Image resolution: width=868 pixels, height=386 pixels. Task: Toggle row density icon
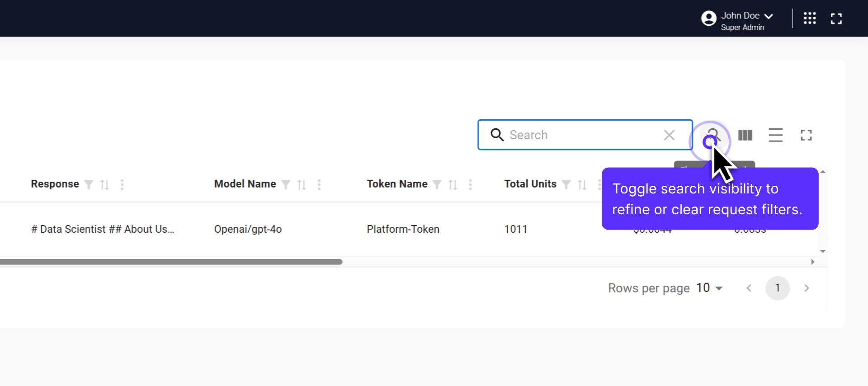pos(775,135)
